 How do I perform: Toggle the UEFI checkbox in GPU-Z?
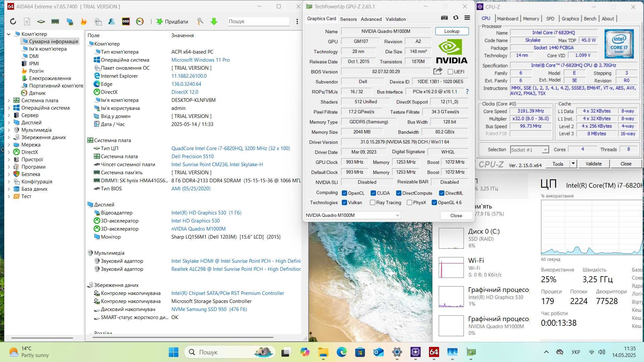coord(450,72)
